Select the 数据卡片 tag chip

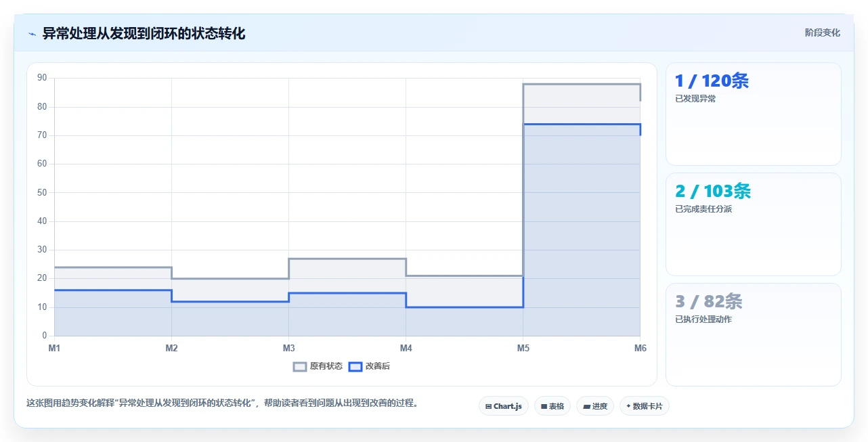[x=645, y=406]
